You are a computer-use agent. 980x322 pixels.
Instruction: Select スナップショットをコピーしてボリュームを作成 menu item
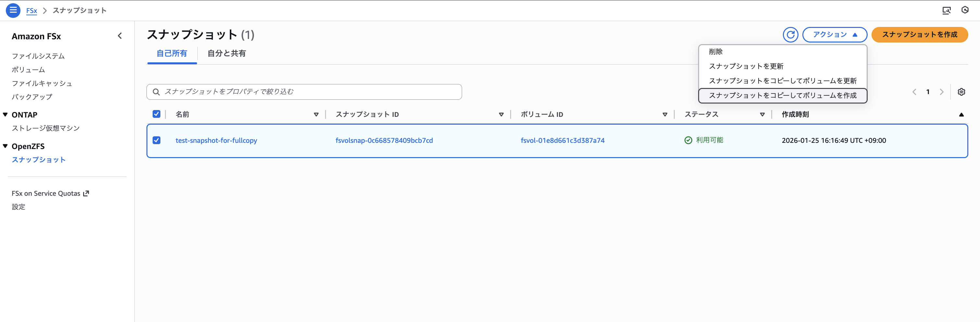[783, 95]
